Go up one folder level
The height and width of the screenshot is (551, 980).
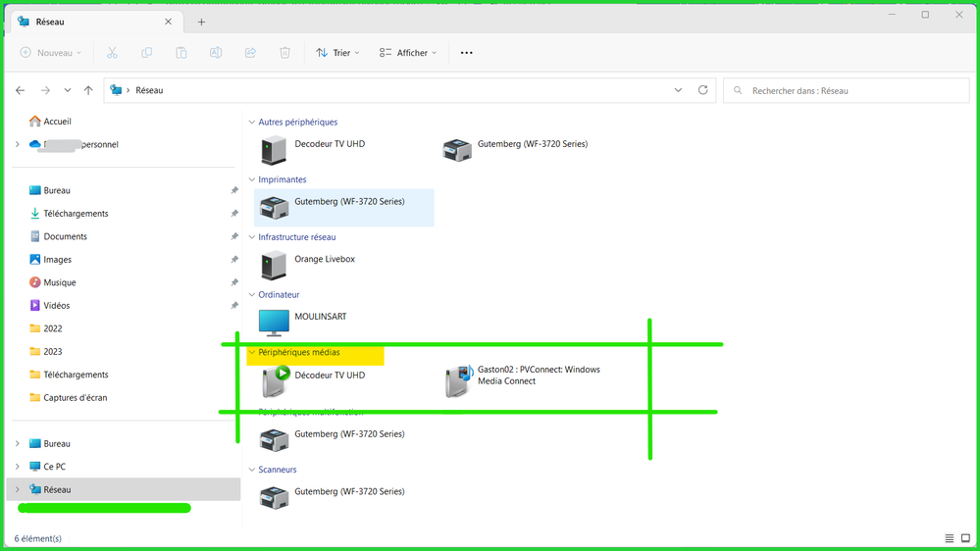click(x=88, y=90)
